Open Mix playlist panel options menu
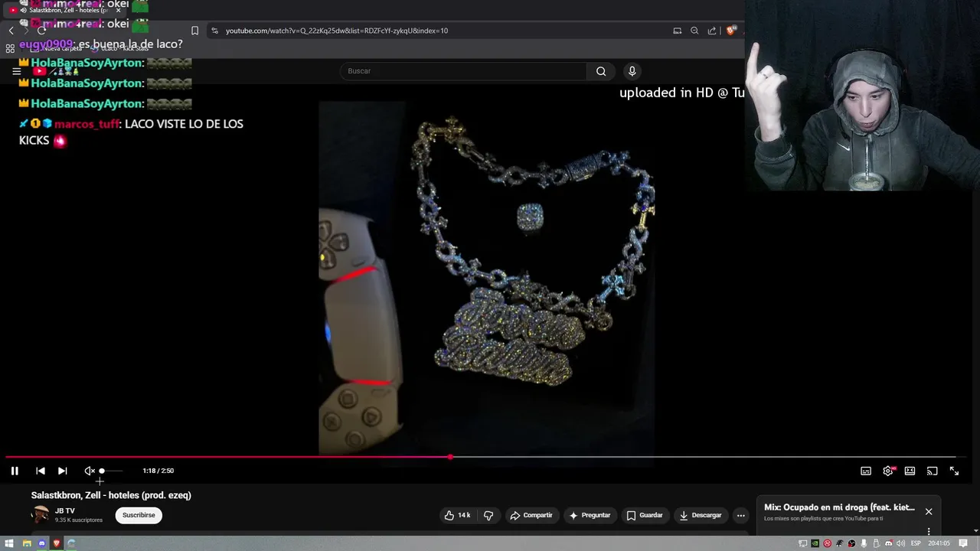The image size is (980, 551). pos(929,531)
